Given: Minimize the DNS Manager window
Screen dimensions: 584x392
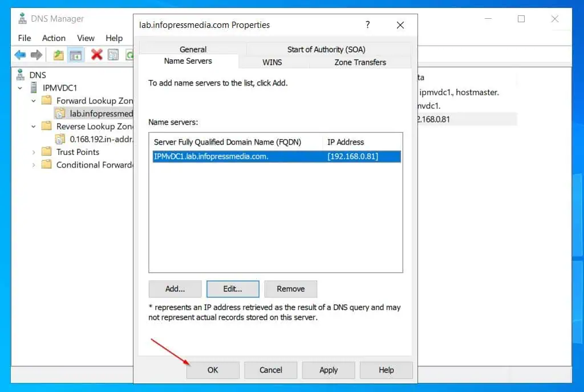Looking at the screenshot, I should 488,19.
